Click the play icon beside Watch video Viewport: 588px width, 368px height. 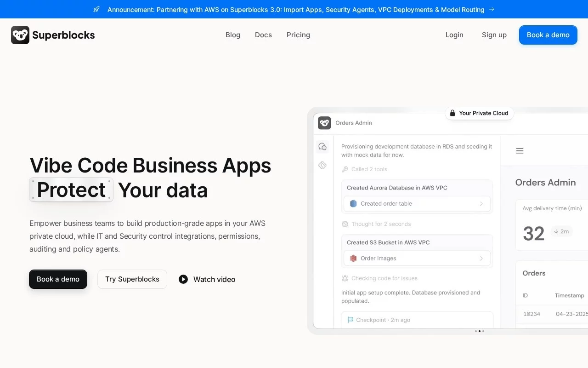point(183,279)
